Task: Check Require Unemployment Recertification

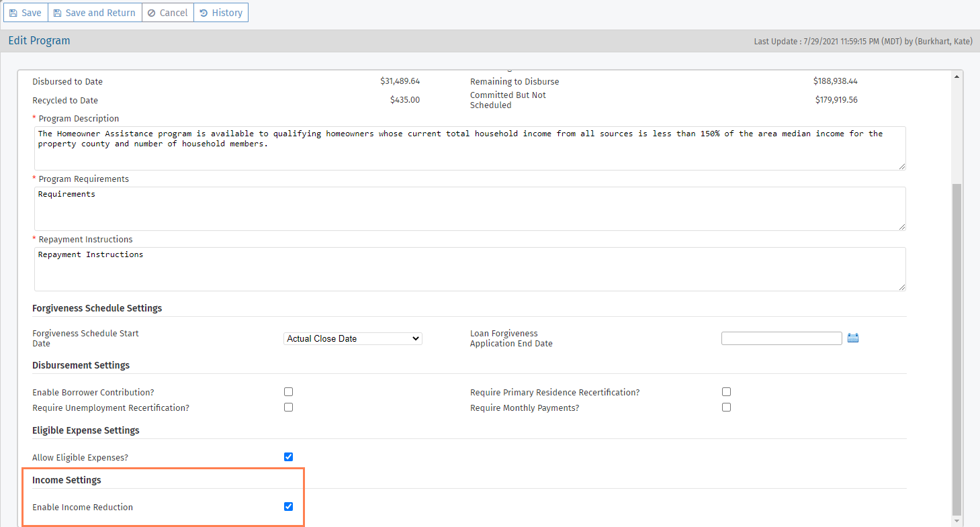Action: pos(288,407)
